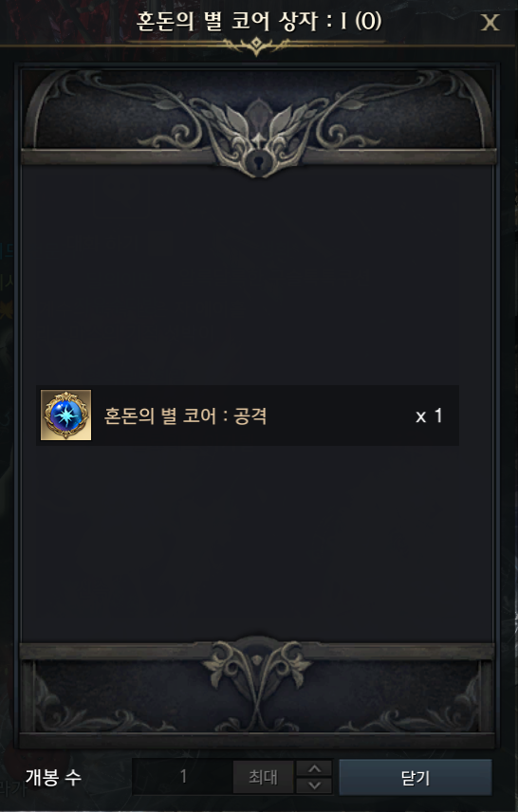Click the 개봉 수 label
The height and width of the screenshot is (812, 518).
(x=53, y=777)
